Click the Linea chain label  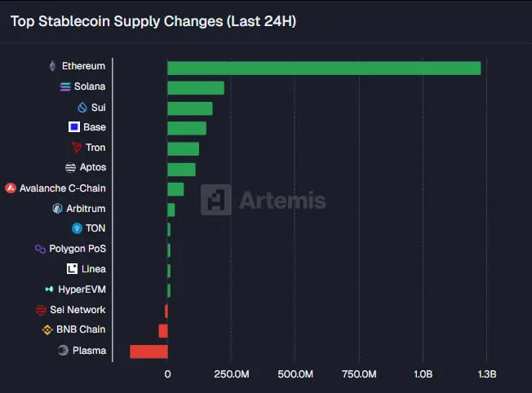click(93, 269)
